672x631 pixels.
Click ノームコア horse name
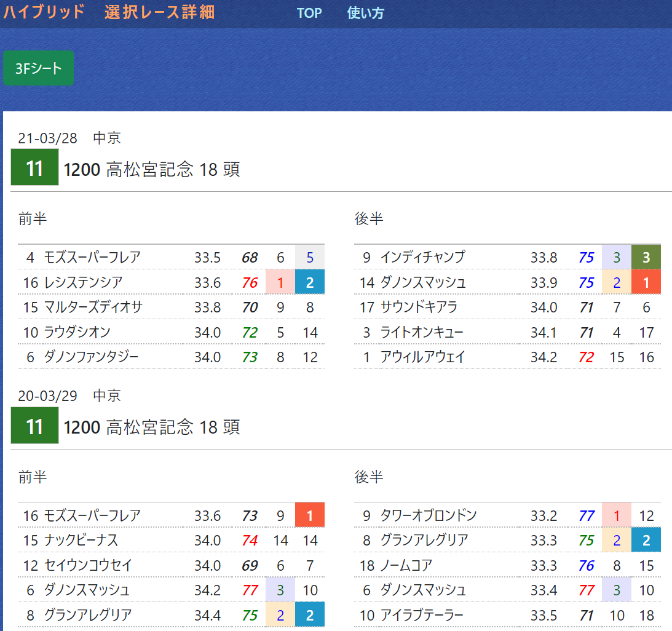406,565
